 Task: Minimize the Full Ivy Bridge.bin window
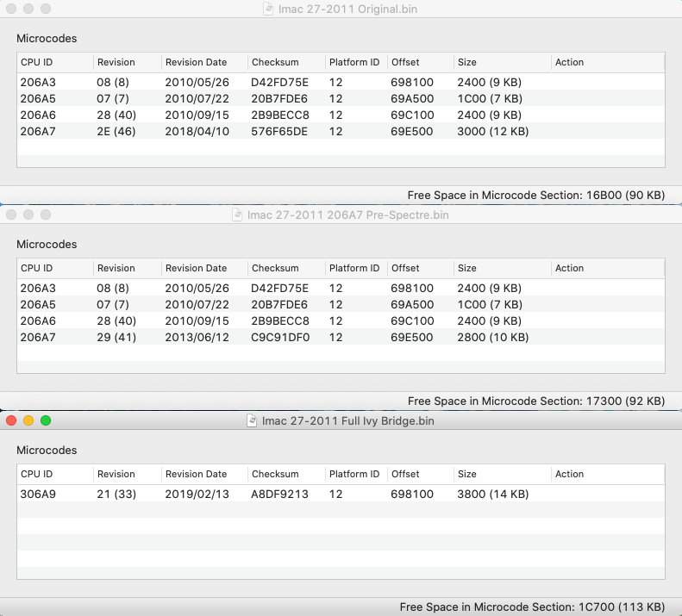(28, 420)
